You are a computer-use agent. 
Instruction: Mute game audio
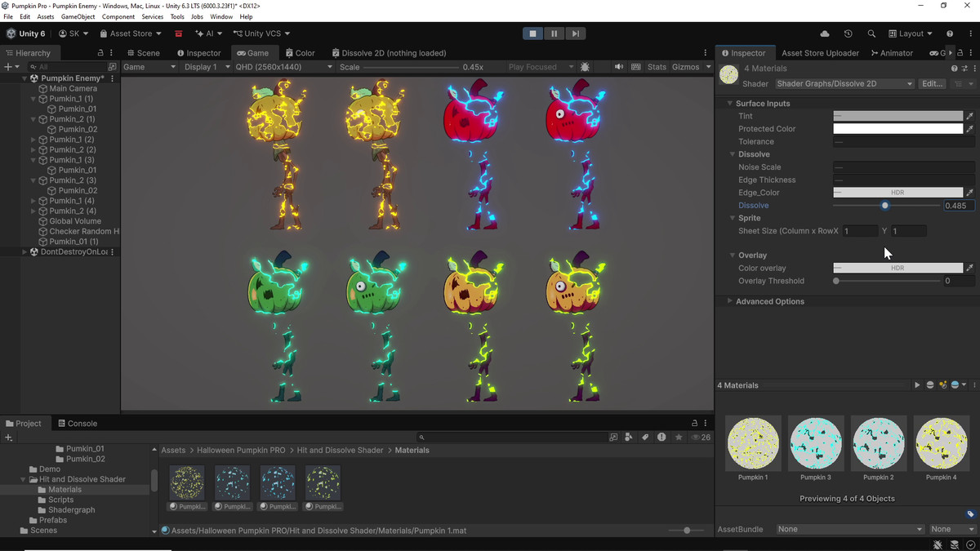pos(618,67)
